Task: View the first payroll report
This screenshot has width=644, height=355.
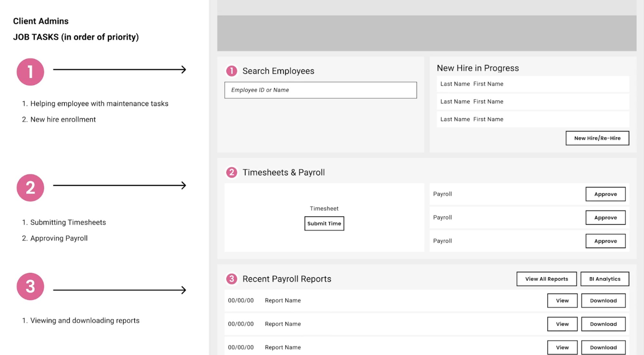Action: tap(562, 300)
